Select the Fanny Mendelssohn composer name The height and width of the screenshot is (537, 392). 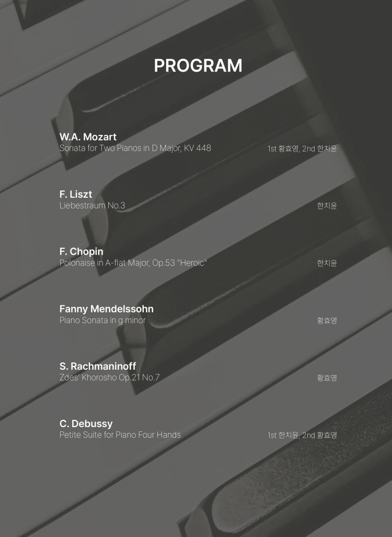[107, 309]
